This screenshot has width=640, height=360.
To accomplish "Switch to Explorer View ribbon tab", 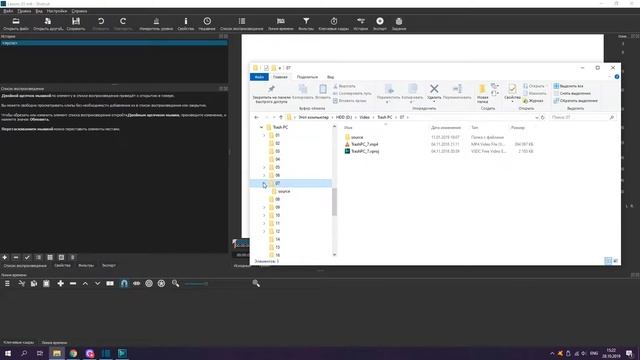I will pos(330,77).
